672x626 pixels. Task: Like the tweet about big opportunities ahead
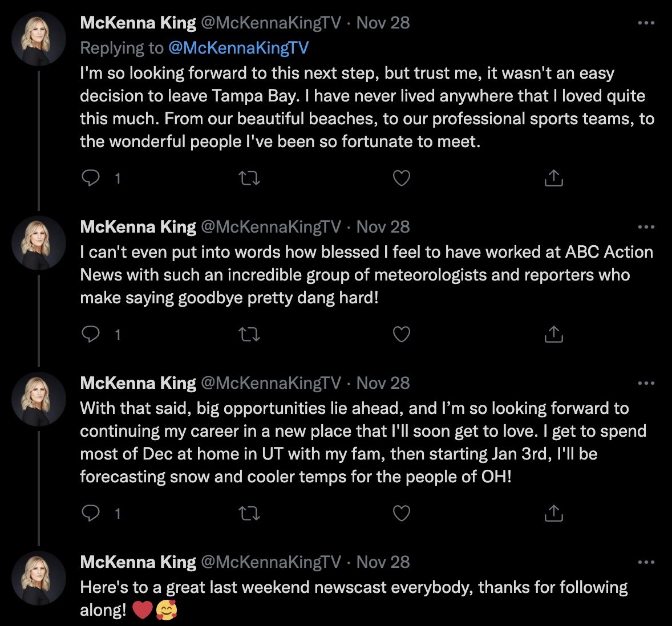point(402,514)
